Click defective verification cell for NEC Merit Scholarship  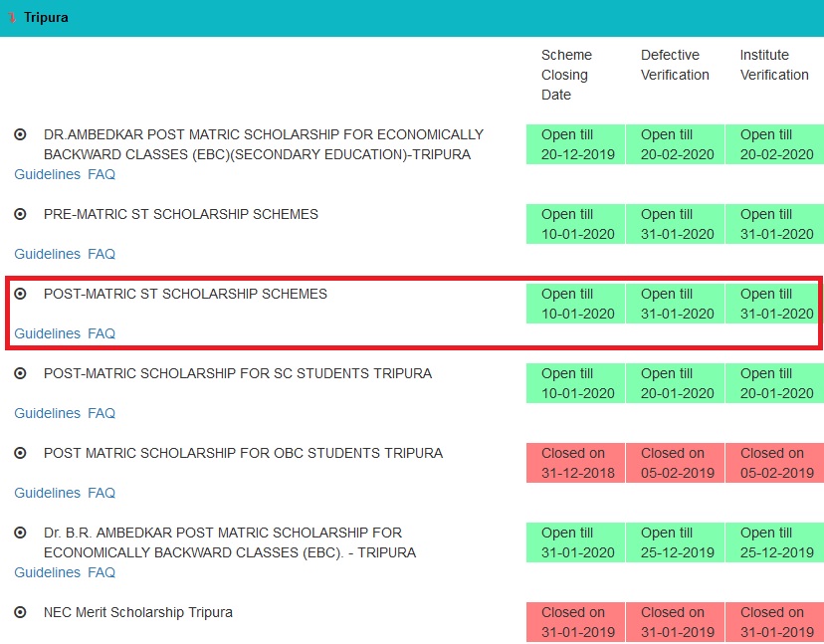675,622
